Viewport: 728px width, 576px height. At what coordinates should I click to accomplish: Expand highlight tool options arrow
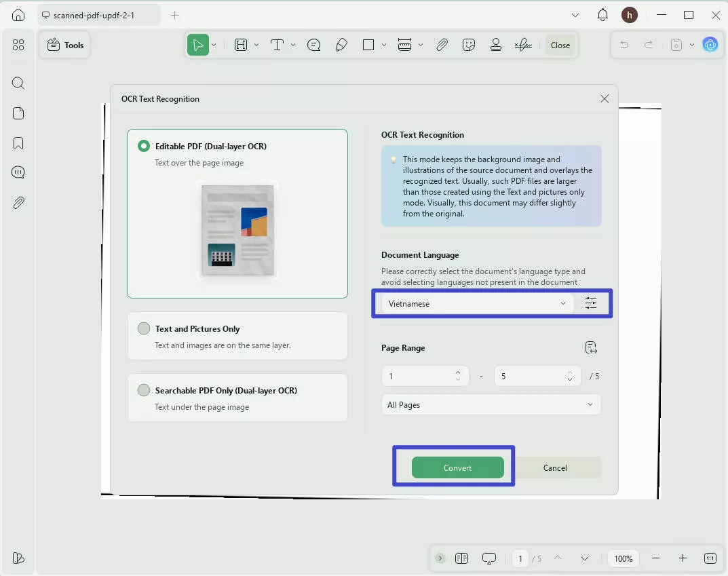[x=256, y=45]
